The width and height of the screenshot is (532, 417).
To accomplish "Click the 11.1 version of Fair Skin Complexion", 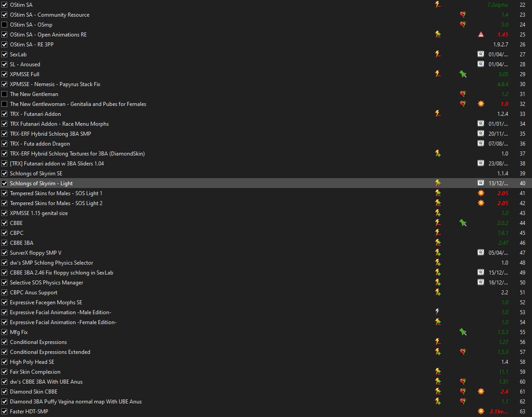I will tap(504, 371).
